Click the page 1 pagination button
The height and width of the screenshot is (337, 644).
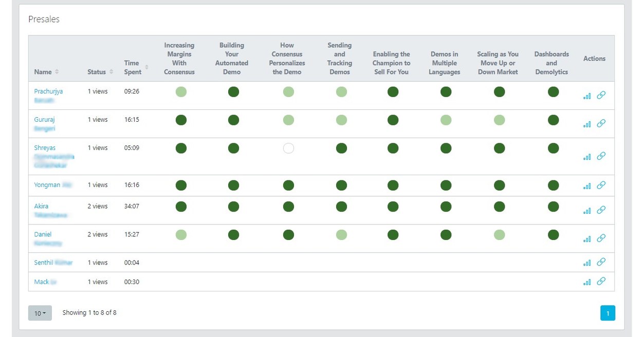[x=608, y=312]
